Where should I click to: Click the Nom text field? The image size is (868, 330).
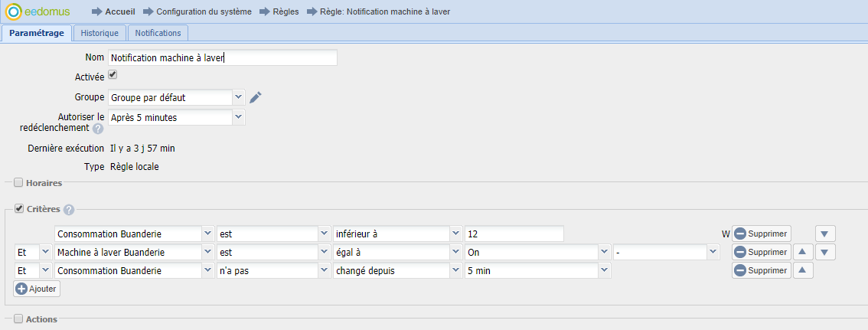222,57
